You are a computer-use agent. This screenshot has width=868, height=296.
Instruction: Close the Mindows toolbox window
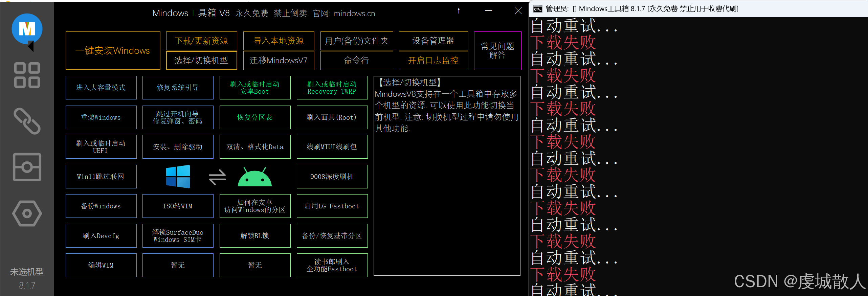point(518,11)
